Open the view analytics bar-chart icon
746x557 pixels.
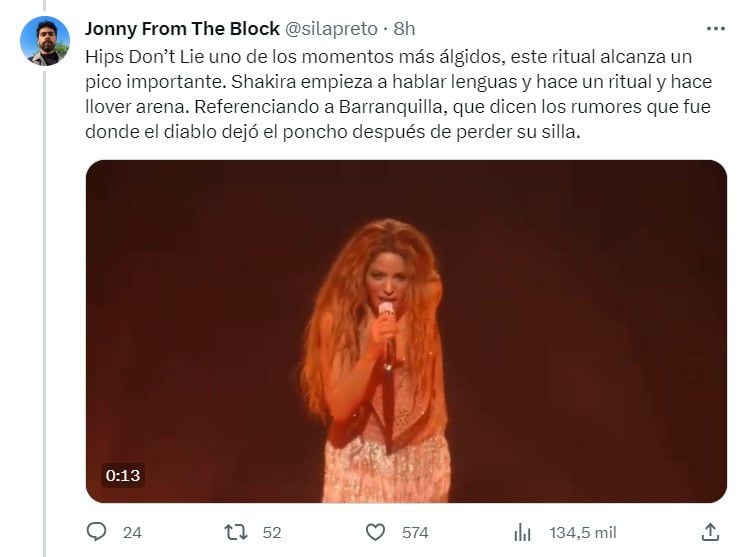pos(522,532)
